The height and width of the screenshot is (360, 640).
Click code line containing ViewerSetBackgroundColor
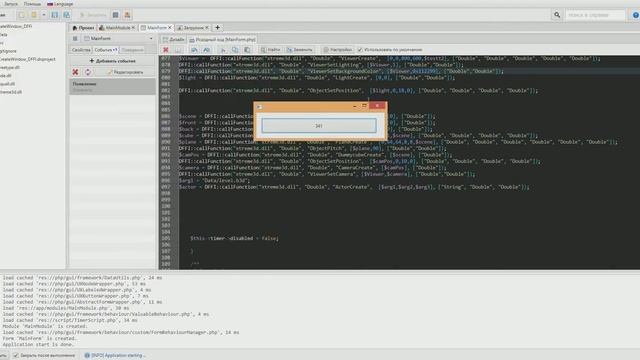pos(340,71)
